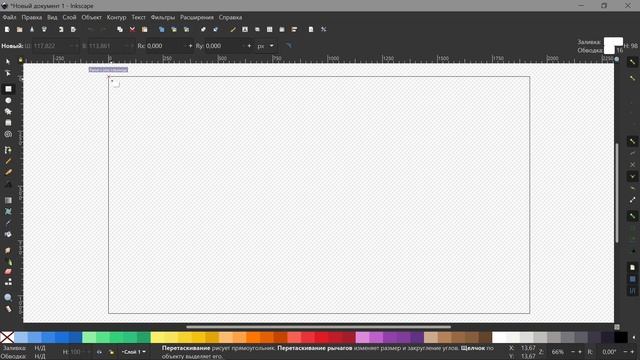This screenshot has width=640, height=360.
Task: Toggle current layer lock icon
Action: pos(111,352)
